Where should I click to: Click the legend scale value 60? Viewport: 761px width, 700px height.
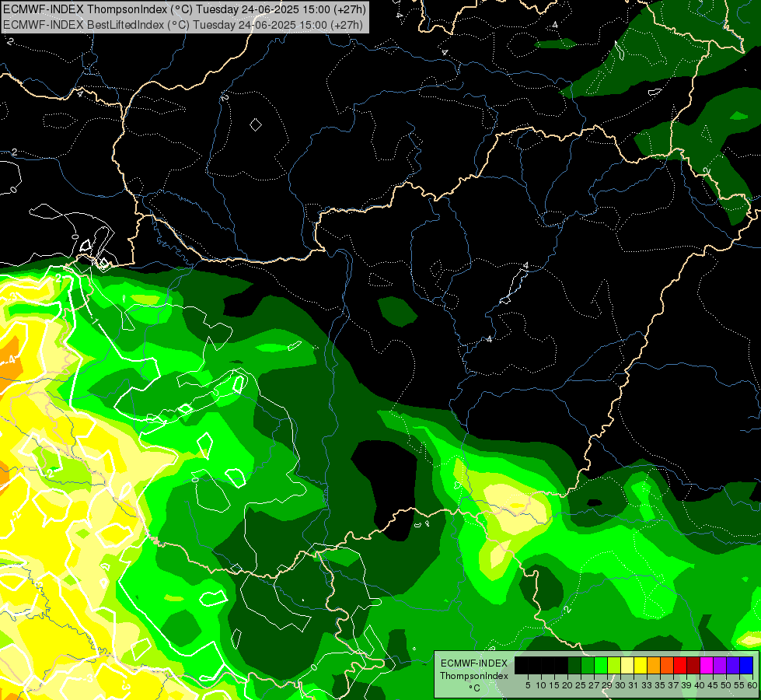click(752, 685)
